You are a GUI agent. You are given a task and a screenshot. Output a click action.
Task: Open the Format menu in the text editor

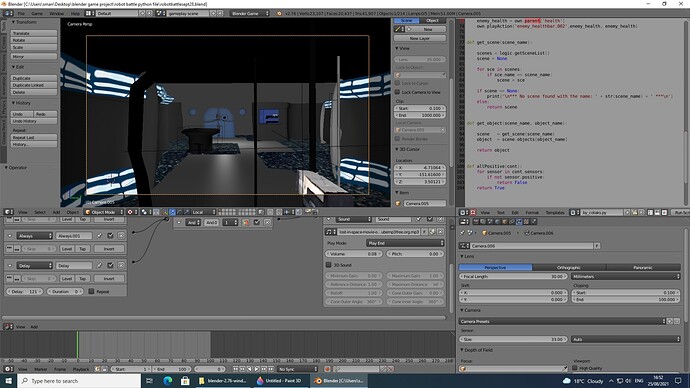point(532,212)
